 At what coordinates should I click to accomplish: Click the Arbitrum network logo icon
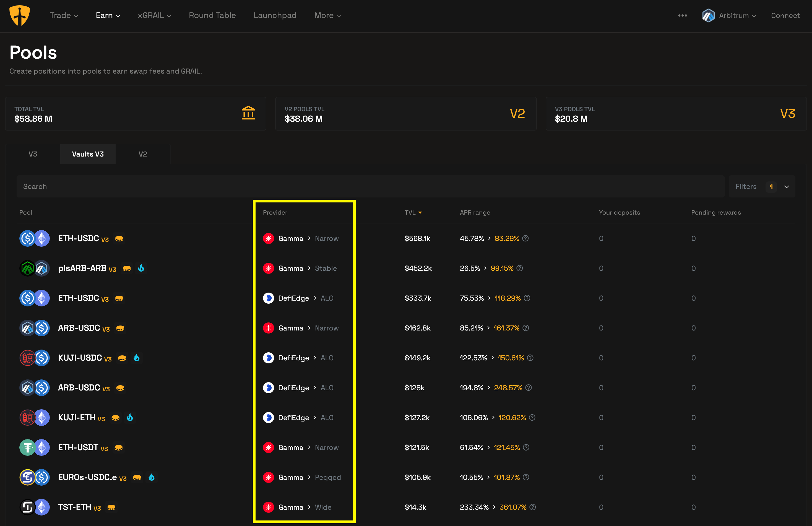tap(708, 16)
